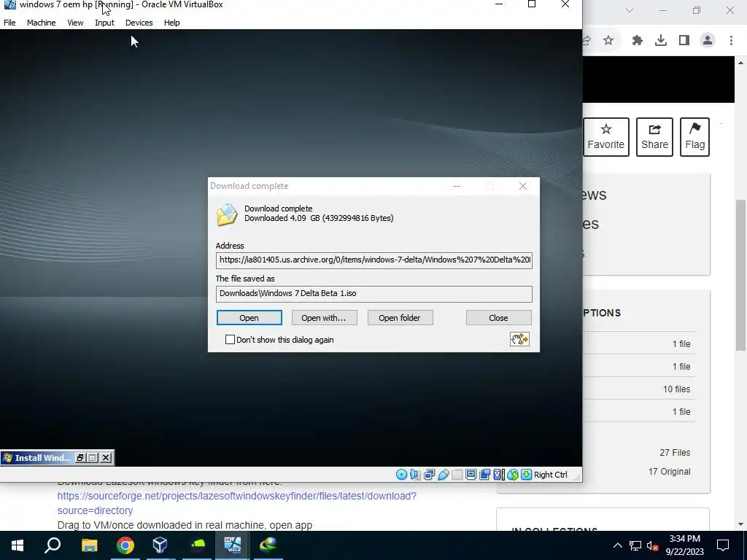747x560 pixels.
Task: Click the keyboard capture green arrow icon
Action: [x=526, y=475]
